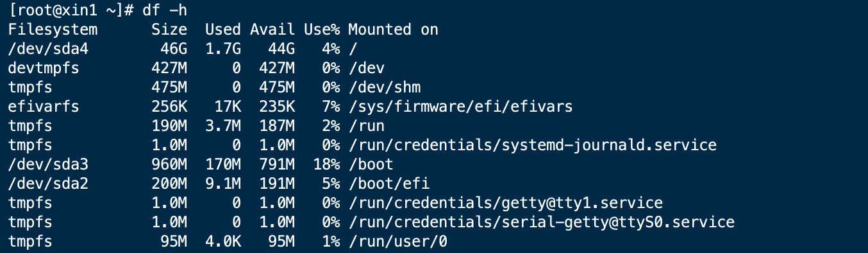Click the efivarfs filesystem name
The image size is (868, 253).
[x=44, y=107]
